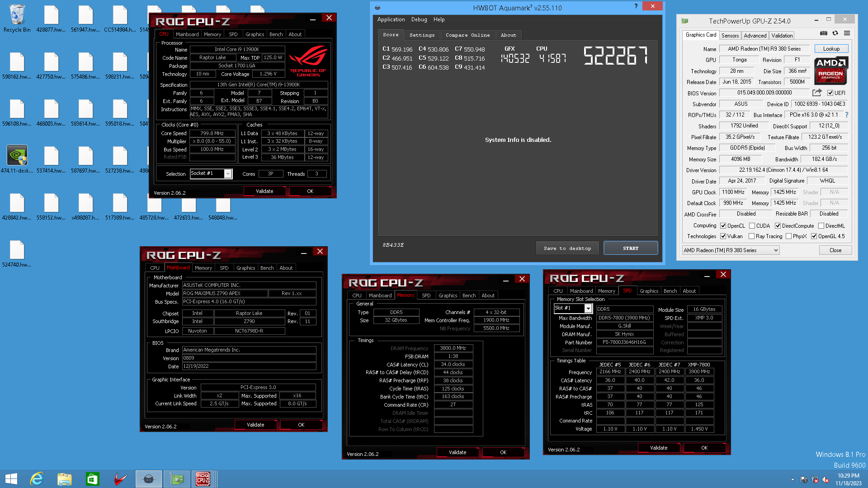
Task: Click the CPU name field Intel Core i9 13900K
Action: tap(237, 49)
